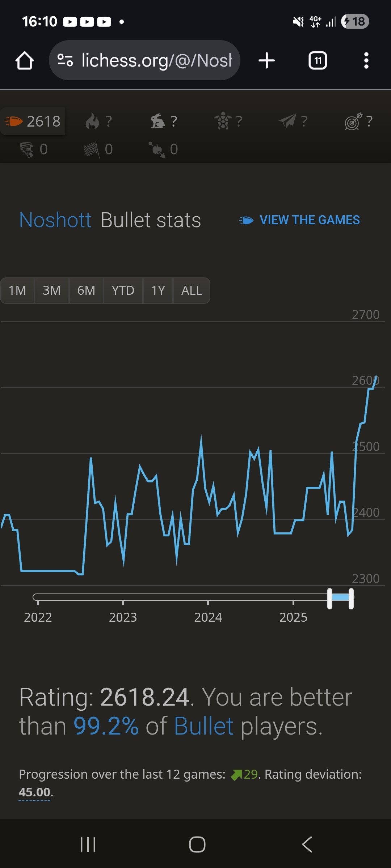Open Chrome's three-dot overflow menu
Viewport: 391px width, 868px height.
point(366,60)
